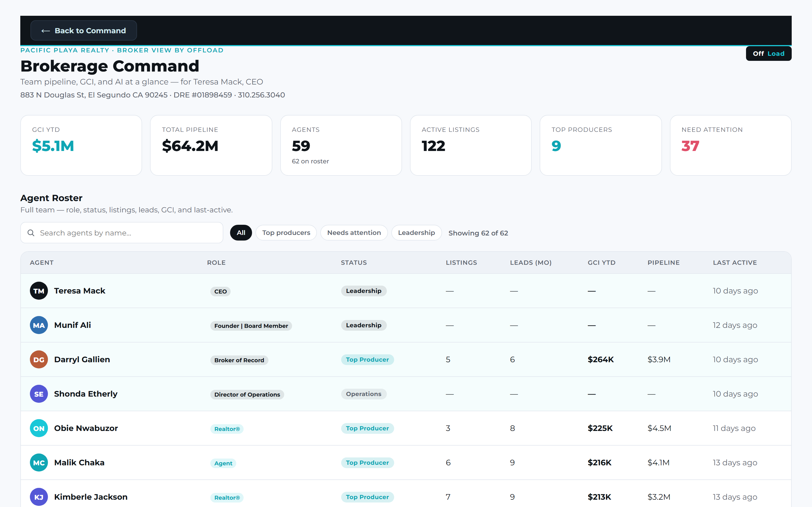812x507 pixels.
Task: Open the Top Producers stat card
Action: coord(601,145)
